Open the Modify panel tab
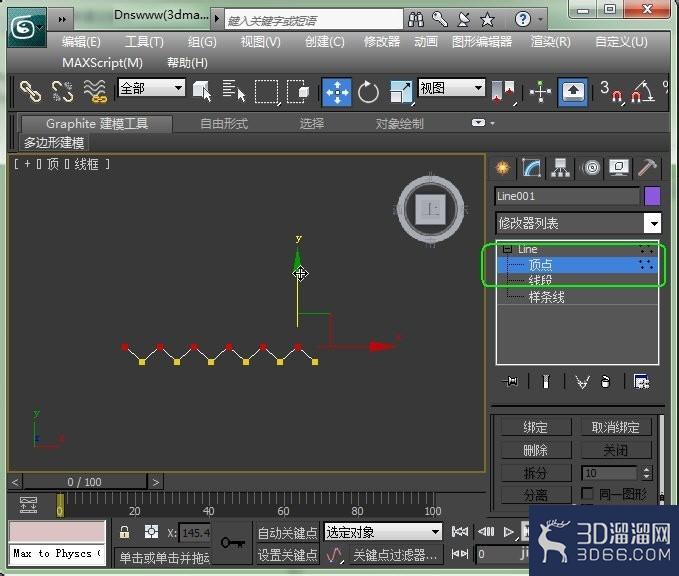 pos(531,168)
